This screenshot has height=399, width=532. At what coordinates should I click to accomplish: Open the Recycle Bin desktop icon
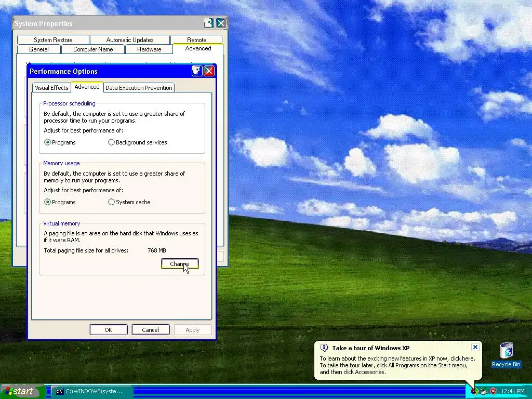[x=506, y=355]
